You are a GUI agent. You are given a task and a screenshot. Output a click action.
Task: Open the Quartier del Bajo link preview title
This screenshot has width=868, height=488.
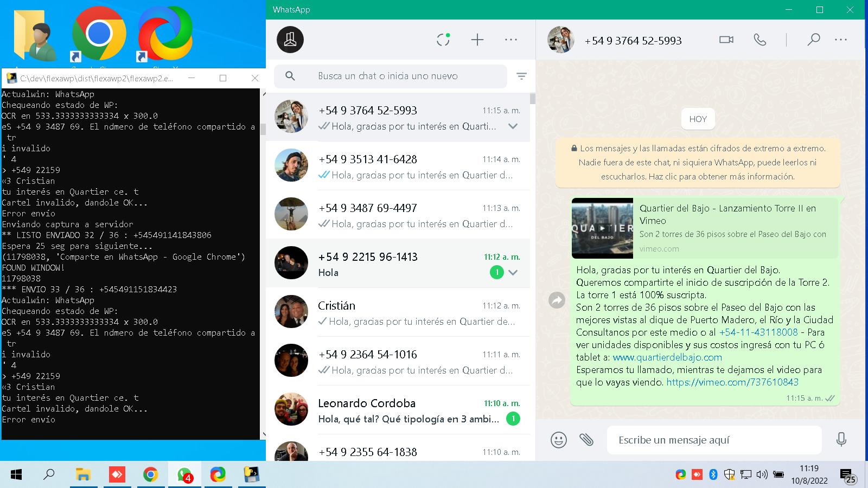coord(727,214)
